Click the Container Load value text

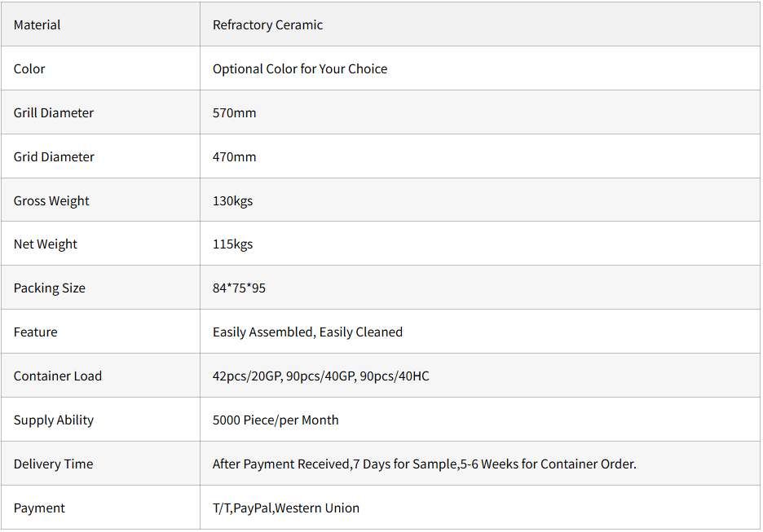pos(320,376)
